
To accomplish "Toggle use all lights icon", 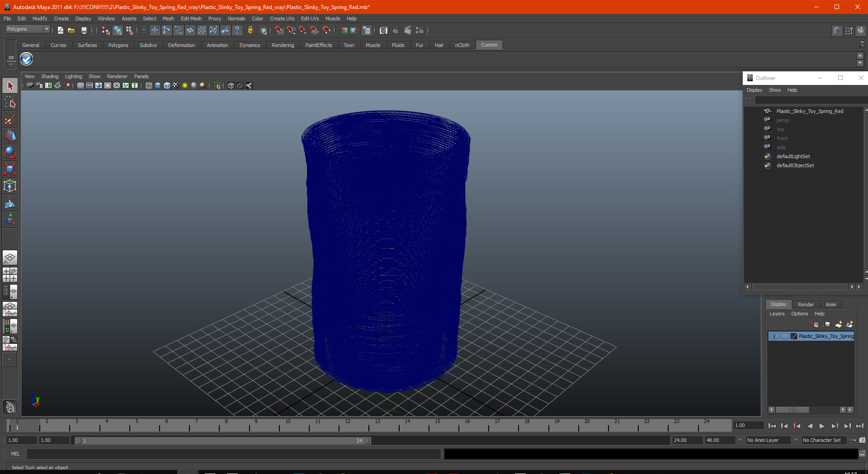I will [185, 85].
